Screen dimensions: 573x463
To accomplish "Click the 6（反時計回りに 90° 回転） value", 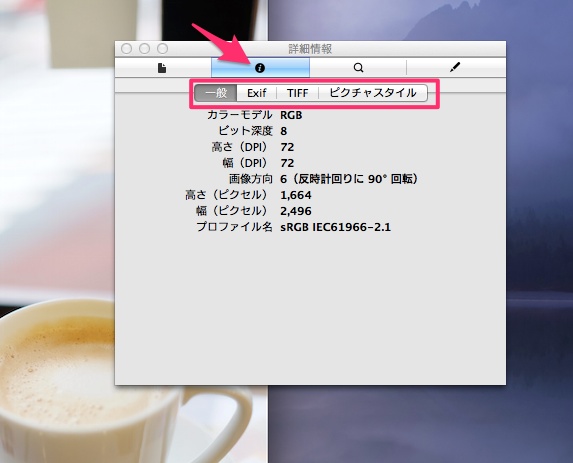I will coord(349,179).
